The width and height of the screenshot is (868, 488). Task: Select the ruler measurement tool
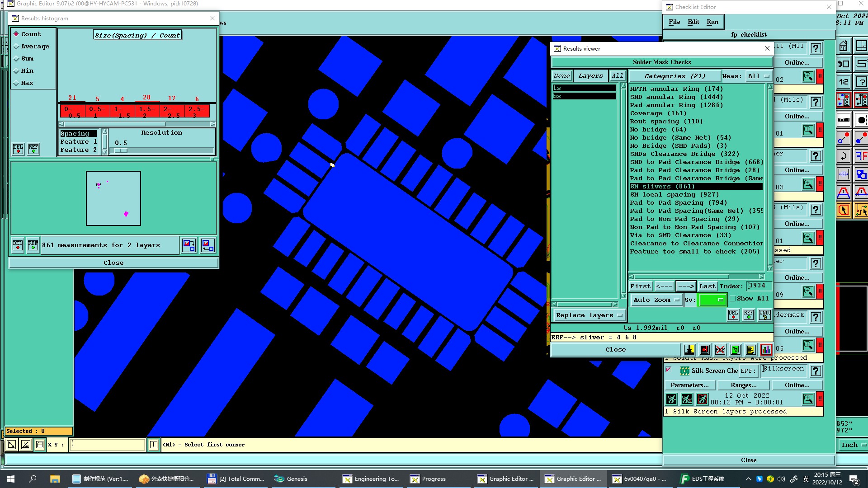(844, 120)
